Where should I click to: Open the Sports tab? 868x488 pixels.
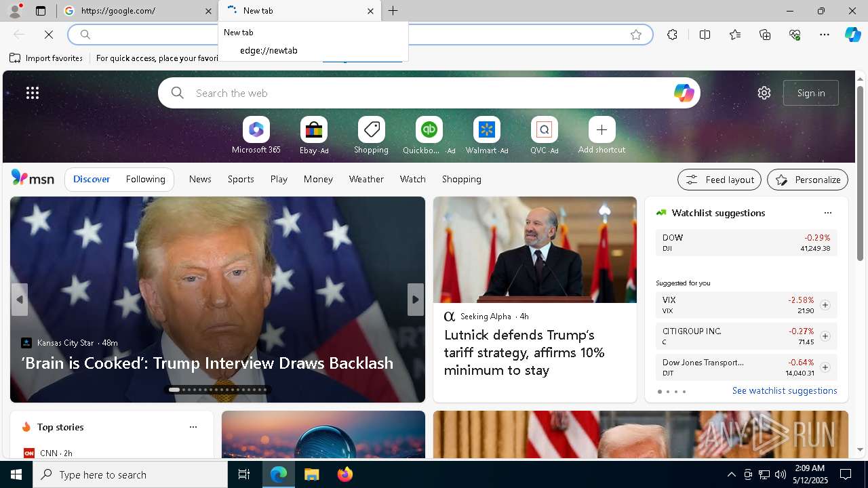pos(241,180)
